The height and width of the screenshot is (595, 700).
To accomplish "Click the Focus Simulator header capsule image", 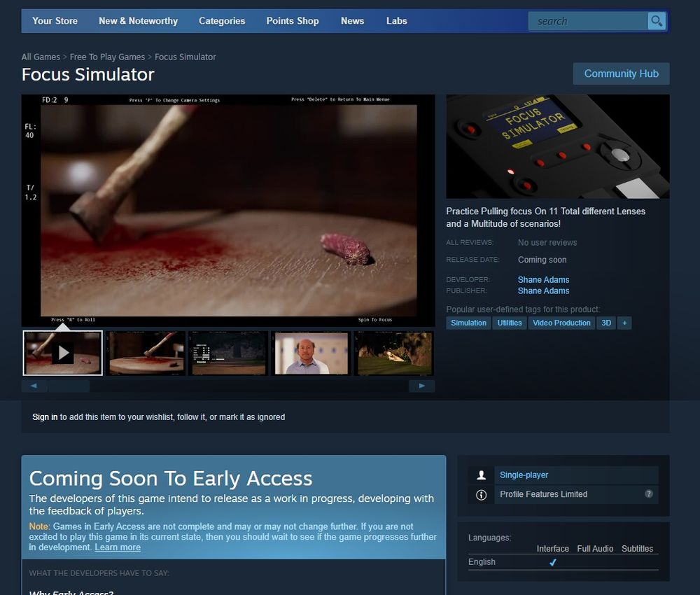I will pos(558,146).
